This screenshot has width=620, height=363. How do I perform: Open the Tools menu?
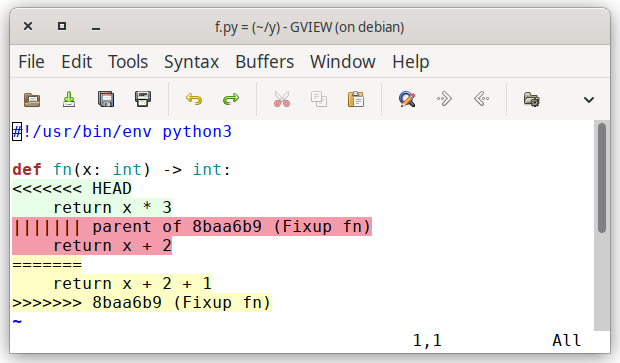coord(128,62)
